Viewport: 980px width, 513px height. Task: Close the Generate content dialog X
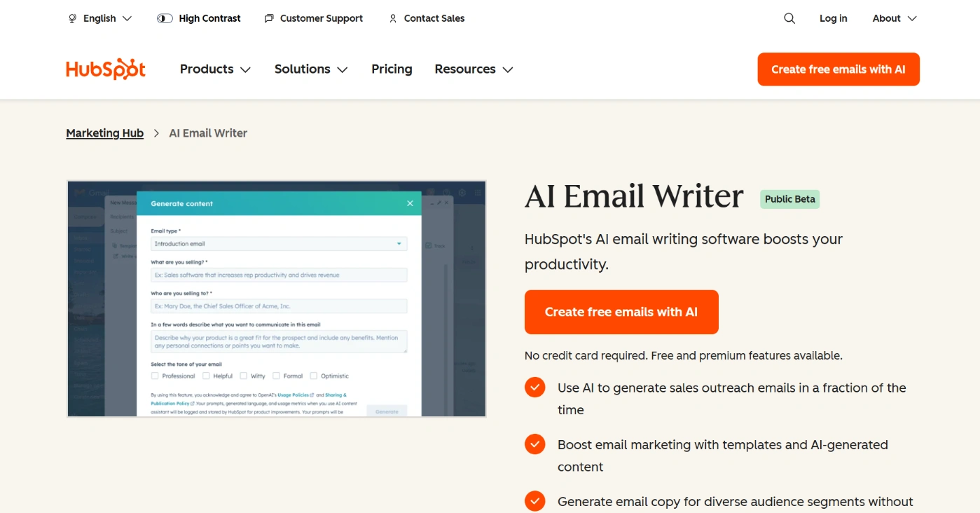(x=410, y=203)
